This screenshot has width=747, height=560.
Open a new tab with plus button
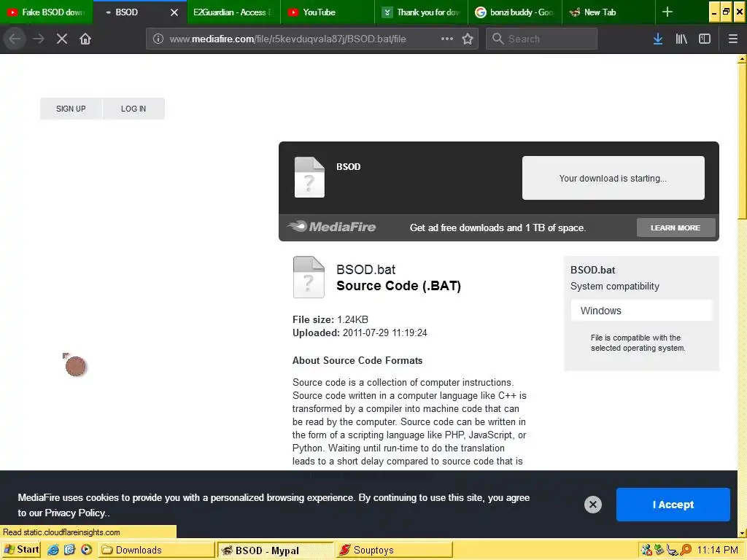pyautogui.click(x=667, y=12)
